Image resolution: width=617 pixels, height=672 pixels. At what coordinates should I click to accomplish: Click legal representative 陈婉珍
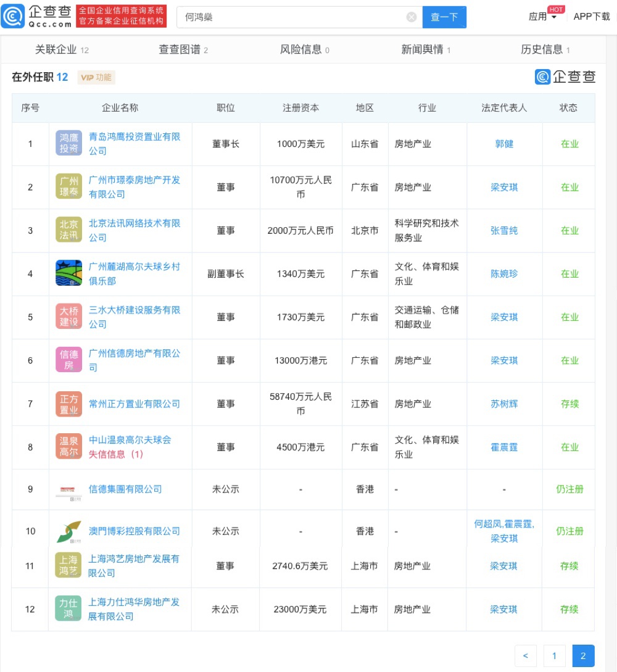coord(504,274)
